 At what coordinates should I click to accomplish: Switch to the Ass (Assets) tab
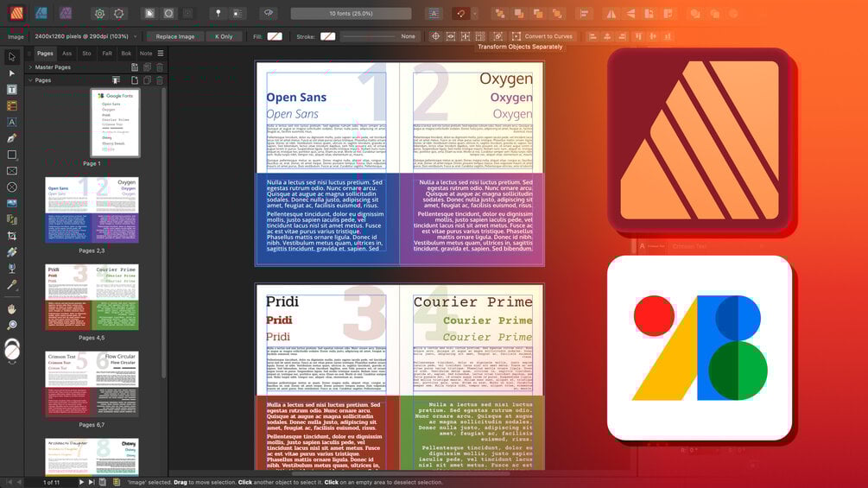(x=67, y=53)
